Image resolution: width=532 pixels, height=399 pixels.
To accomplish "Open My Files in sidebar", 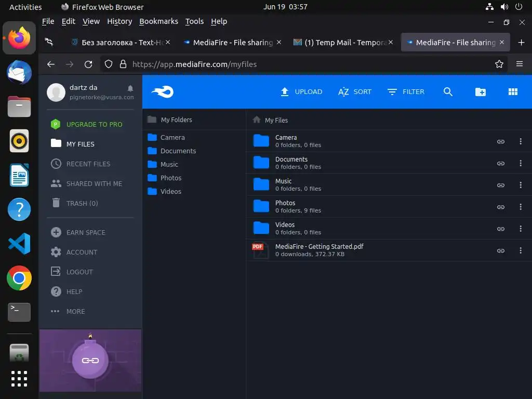I will pyautogui.click(x=73, y=144).
